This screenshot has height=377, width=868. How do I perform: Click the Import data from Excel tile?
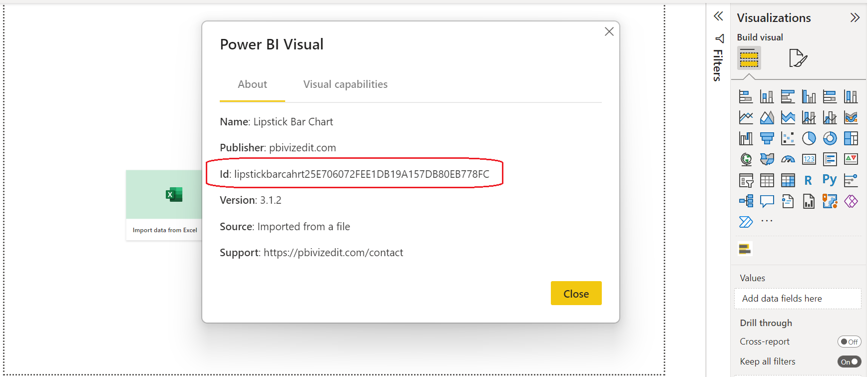164,205
